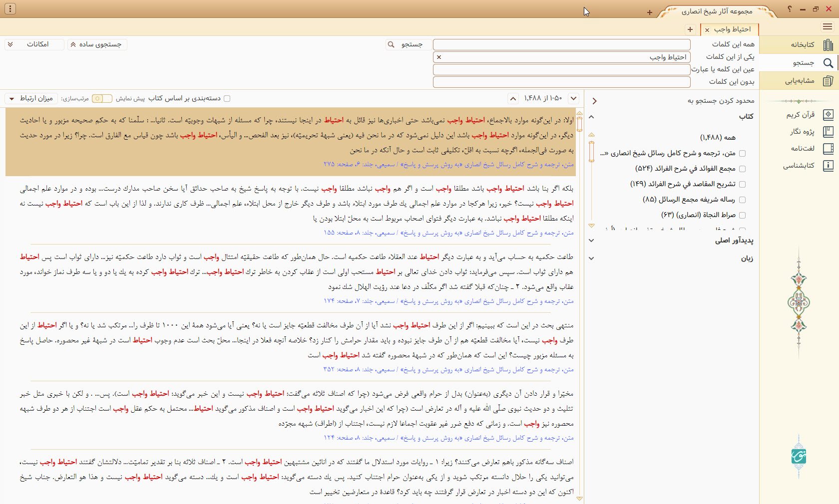839x504 pixels.
Task: Jump to bottom of filter list arrow
Action: tap(591, 226)
